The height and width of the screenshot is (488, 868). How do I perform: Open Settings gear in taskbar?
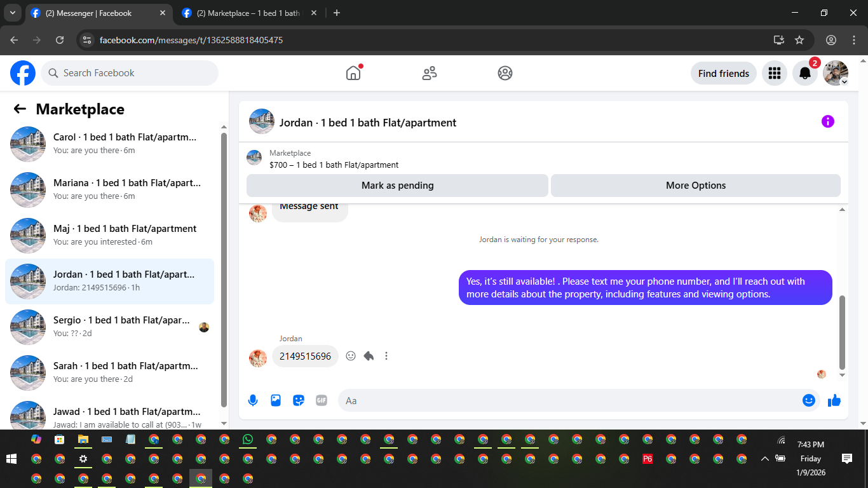(83, 459)
